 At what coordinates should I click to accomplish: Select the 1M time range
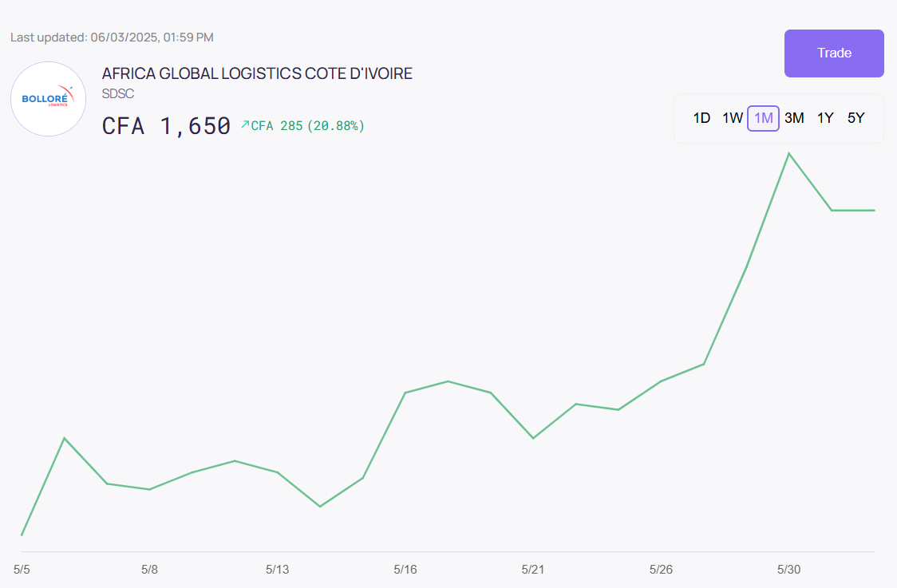click(x=763, y=118)
